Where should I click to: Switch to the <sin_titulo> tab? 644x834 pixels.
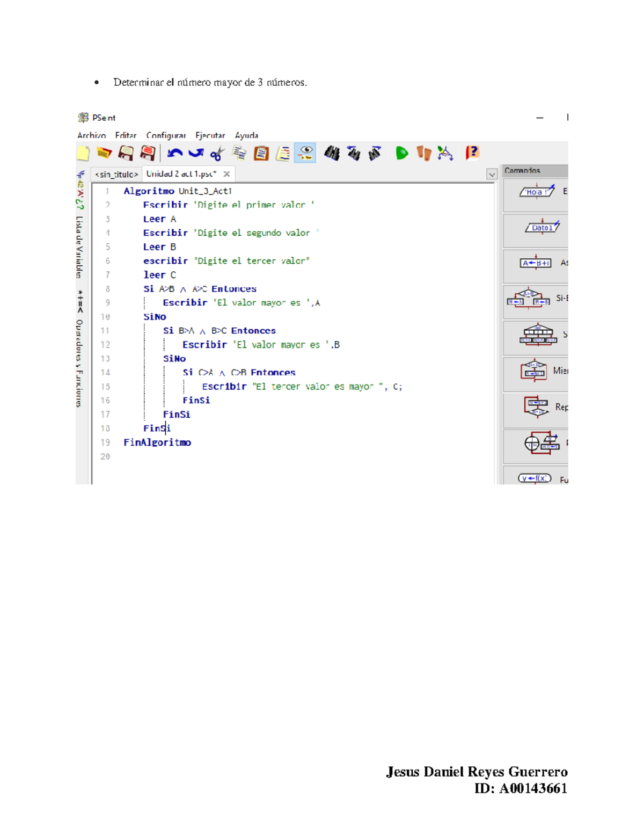point(116,174)
